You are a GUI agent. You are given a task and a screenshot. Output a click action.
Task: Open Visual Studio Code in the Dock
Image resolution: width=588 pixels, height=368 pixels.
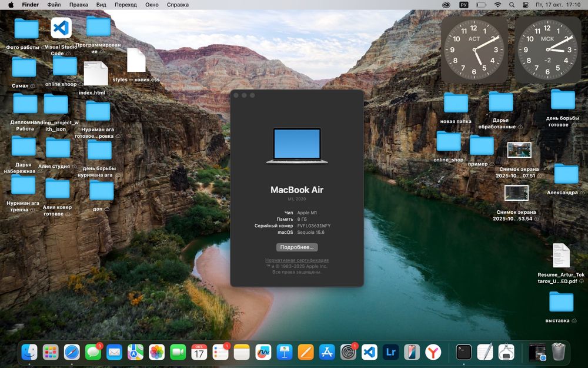pos(369,352)
